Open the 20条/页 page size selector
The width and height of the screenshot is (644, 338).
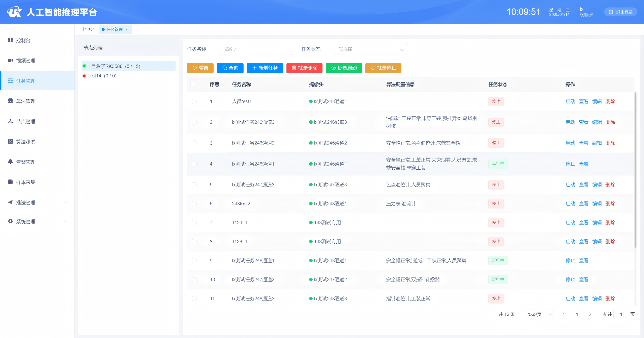536,314
